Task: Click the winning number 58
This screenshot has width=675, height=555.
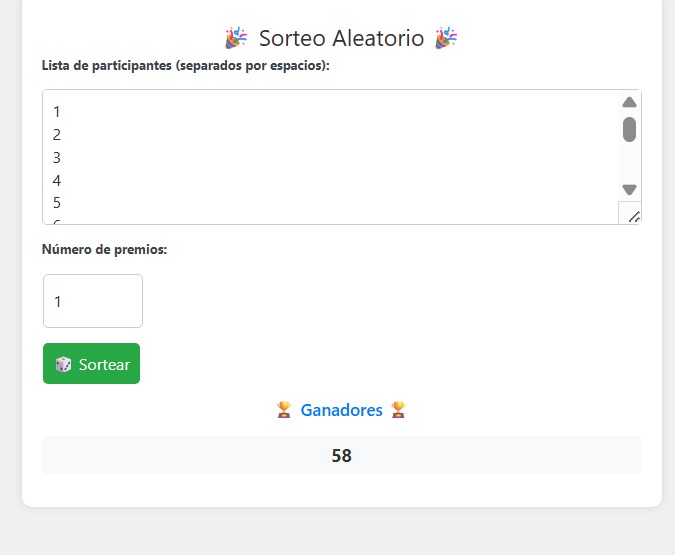Action: coord(341,456)
